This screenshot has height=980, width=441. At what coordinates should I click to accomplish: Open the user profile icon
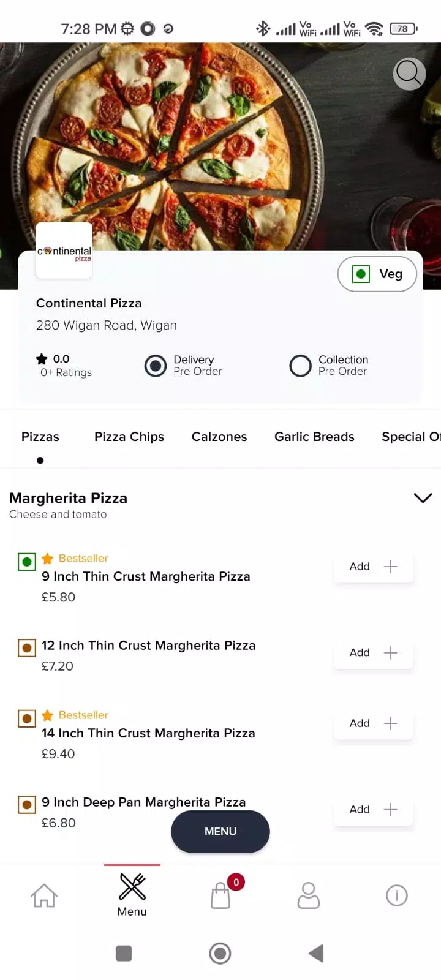[309, 895]
